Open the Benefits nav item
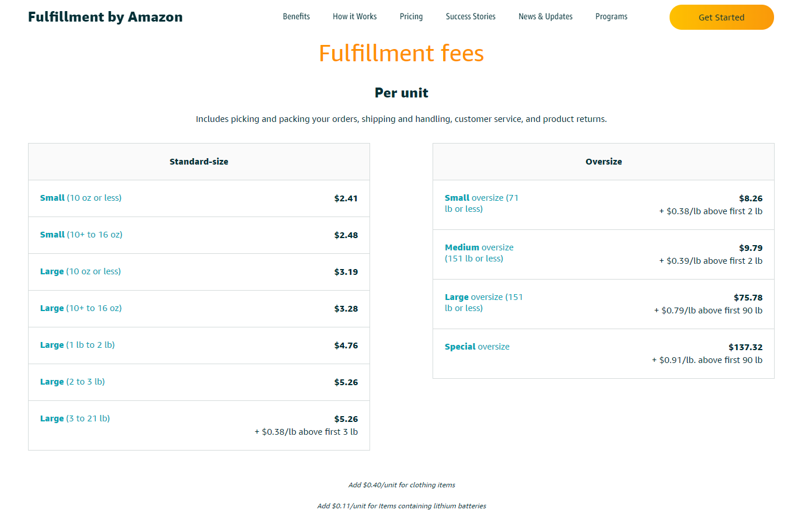 click(297, 16)
